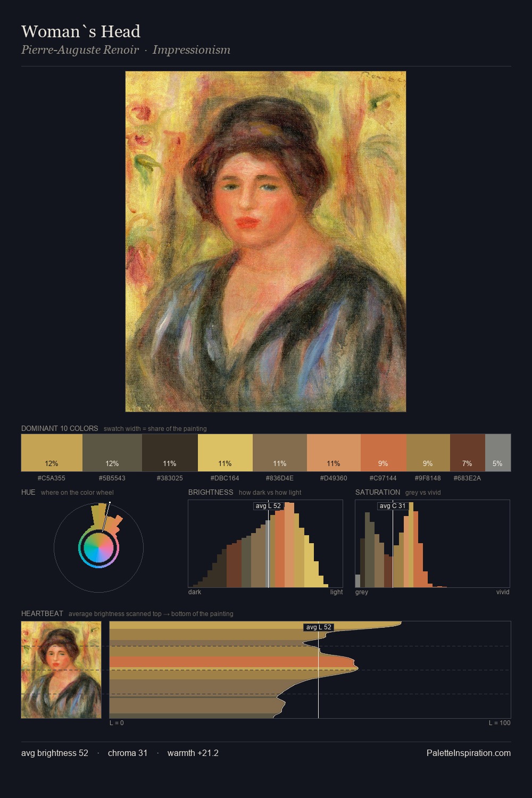Click the hex code text '#5B5543'
This screenshot has width=532, height=798.
pyautogui.click(x=112, y=478)
